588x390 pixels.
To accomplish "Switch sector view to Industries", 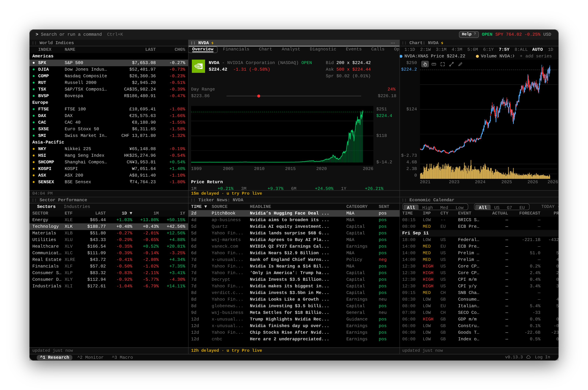I will [x=77, y=206].
